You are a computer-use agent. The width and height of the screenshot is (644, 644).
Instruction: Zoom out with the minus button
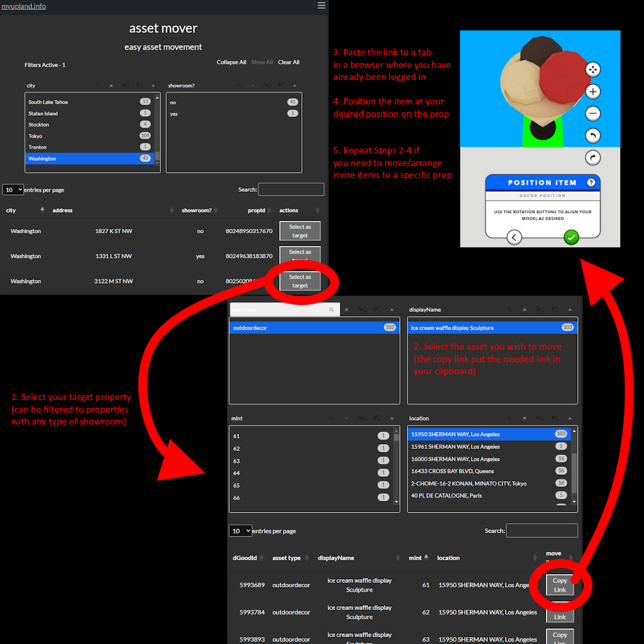click(x=592, y=114)
